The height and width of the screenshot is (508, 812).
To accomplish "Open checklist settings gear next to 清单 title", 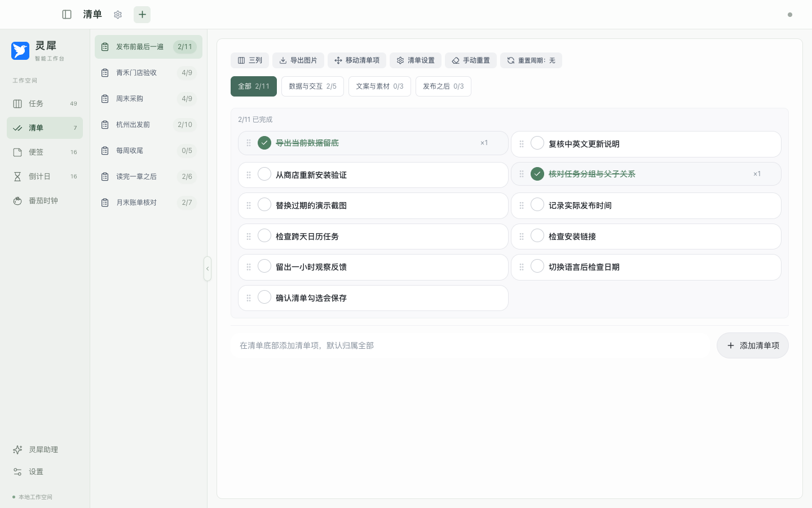I will click(x=118, y=15).
